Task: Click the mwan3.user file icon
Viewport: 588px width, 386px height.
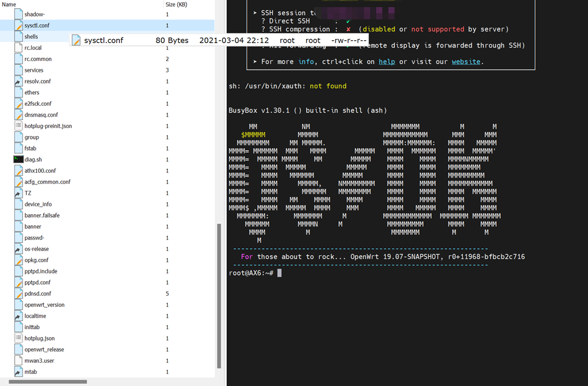Action: point(18,361)
